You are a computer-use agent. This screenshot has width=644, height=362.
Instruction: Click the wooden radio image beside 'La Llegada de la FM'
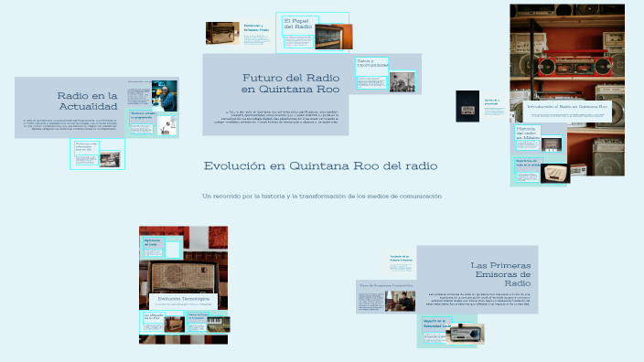(x=174, y=325)
